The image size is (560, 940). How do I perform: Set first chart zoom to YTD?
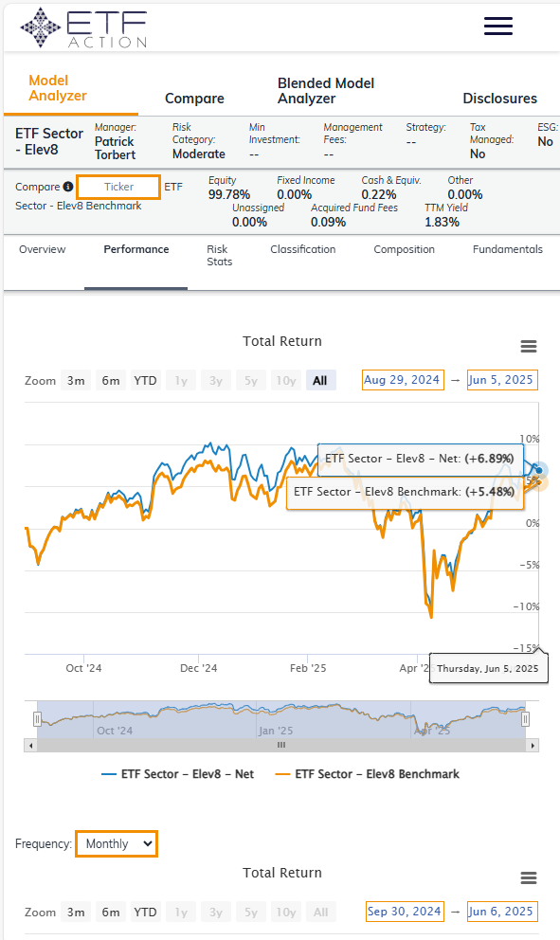tap(145, 380)
